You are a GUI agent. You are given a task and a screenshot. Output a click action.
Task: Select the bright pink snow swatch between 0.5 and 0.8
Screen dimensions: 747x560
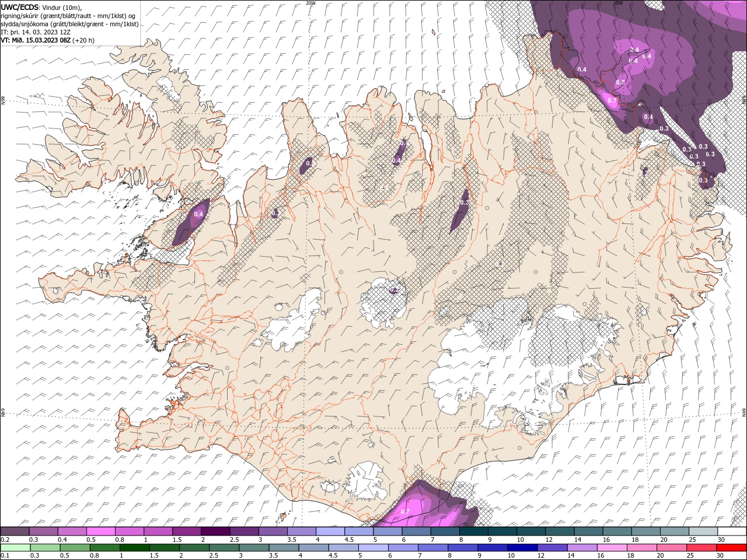[x=101, y=531]
